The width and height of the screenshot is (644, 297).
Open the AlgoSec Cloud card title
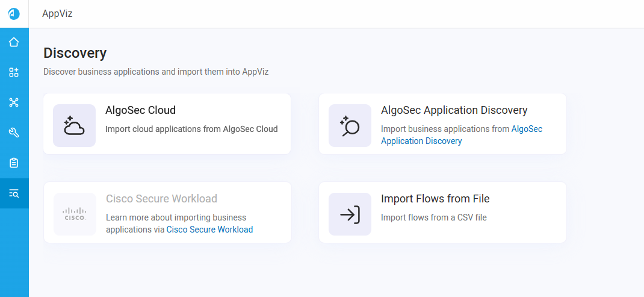pyautogui.click(x=140, y=110)
